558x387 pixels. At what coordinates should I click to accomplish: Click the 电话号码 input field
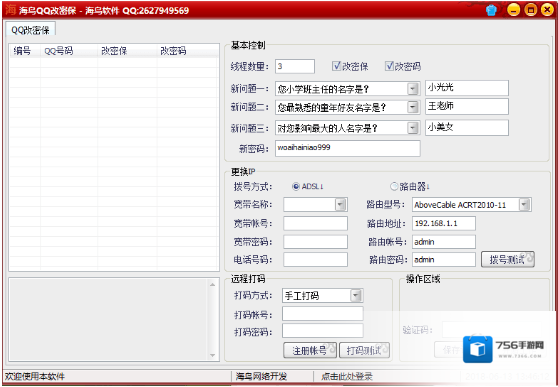(315, 260)
